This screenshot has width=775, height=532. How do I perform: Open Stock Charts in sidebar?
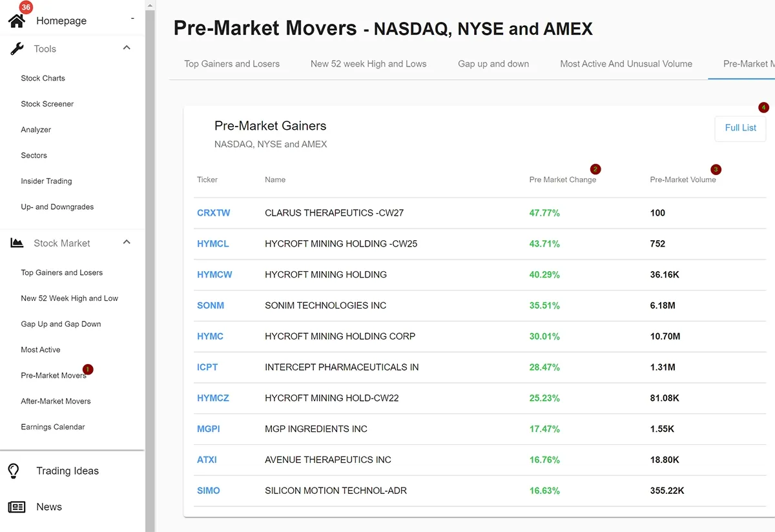[43, 78]
